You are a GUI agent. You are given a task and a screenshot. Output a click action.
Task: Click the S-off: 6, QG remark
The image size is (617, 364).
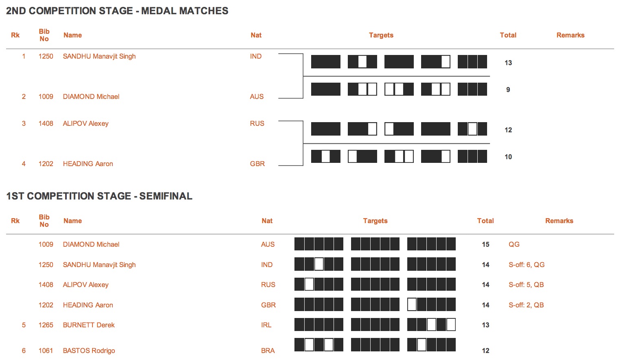click(x=527, y=265)
